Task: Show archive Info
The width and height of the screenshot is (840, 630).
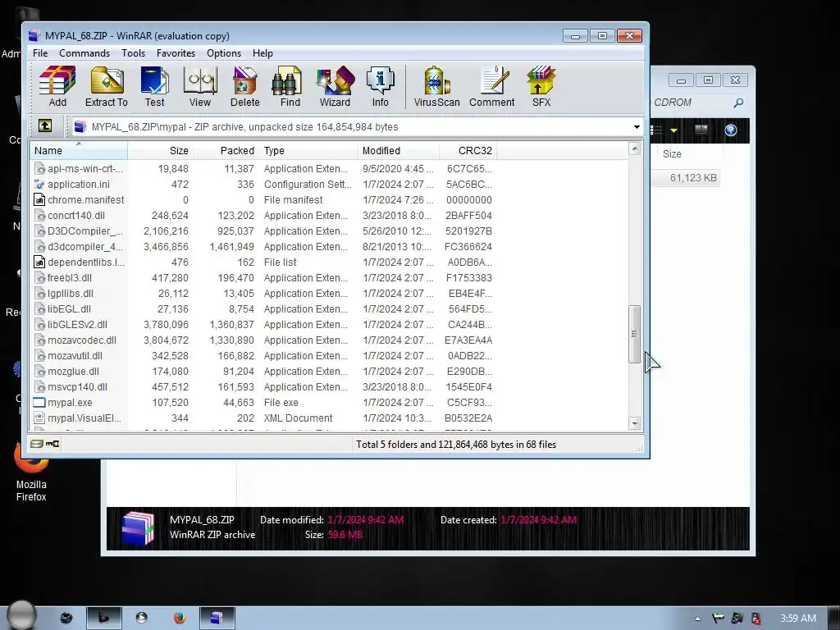Action: 380,87
